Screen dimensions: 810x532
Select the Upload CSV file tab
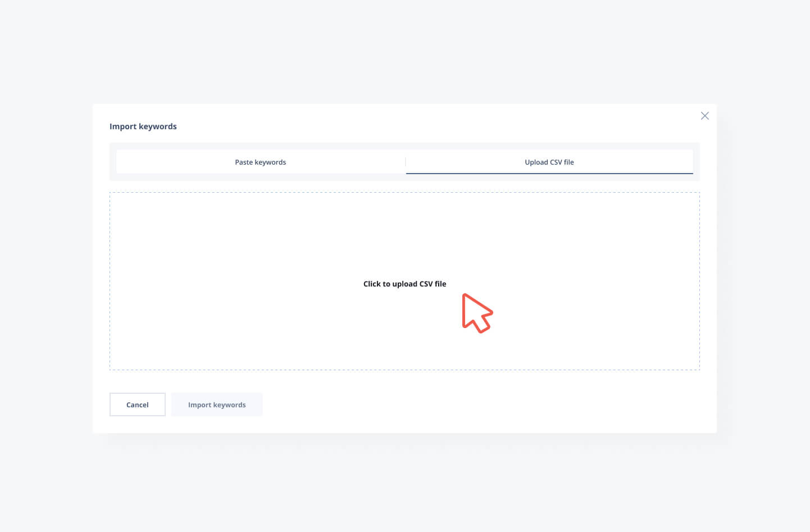pos(549,162)
